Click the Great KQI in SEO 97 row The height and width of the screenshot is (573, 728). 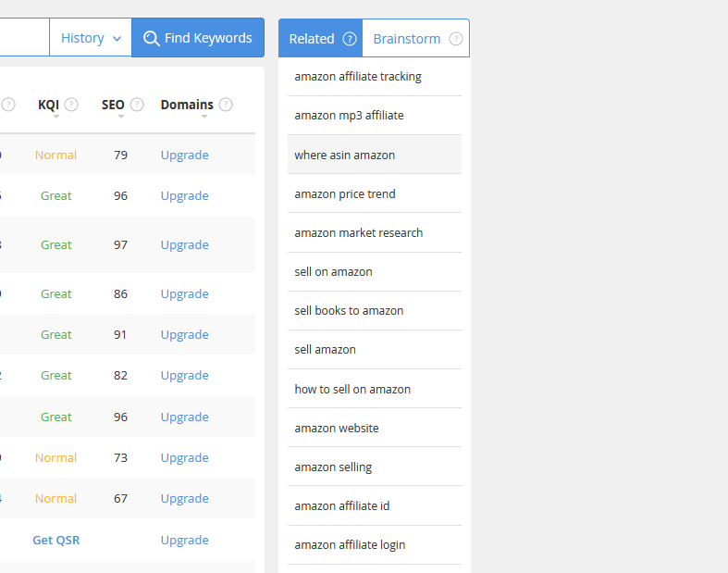point(56,245)
